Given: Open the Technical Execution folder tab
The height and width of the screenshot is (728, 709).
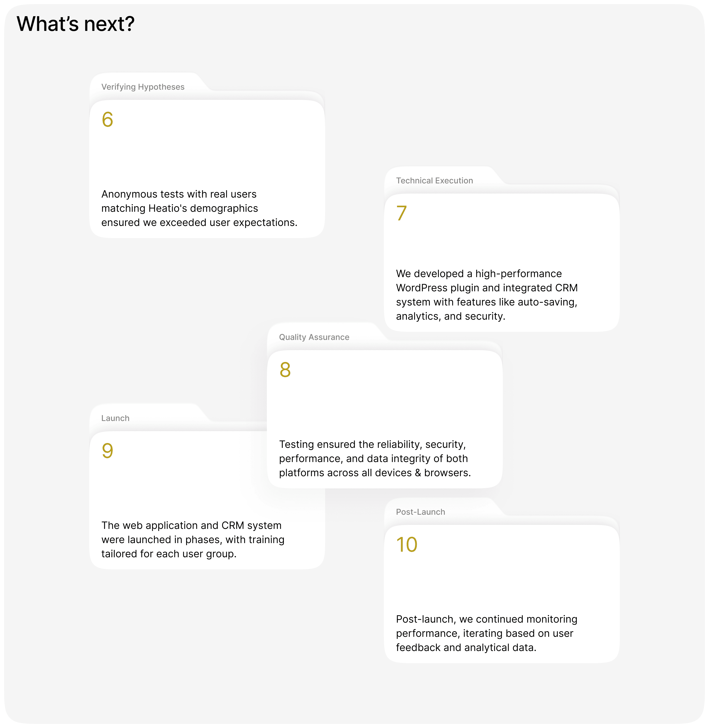Looking at the screenshot, I should tap(434, 181).
